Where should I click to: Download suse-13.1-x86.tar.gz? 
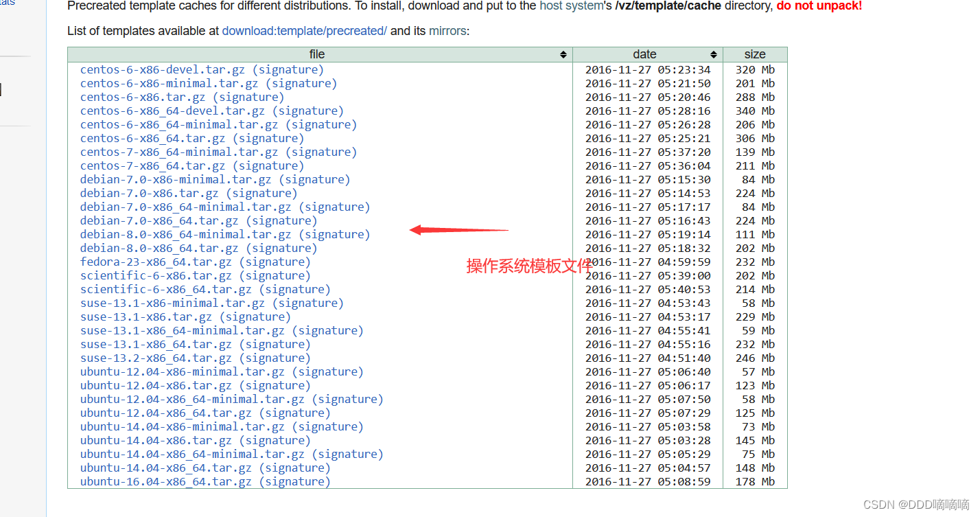point(146,317)
